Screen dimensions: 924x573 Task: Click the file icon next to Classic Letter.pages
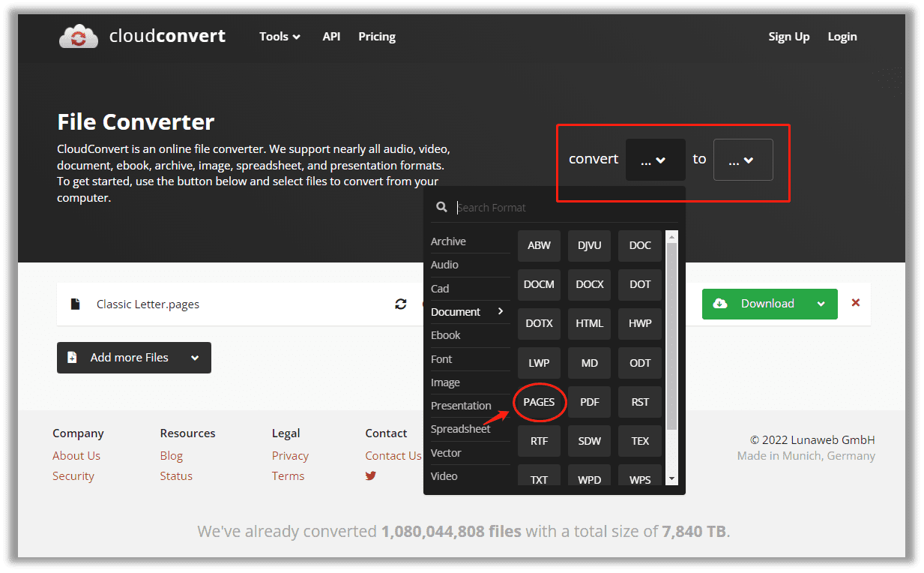(x=75, y=304)
